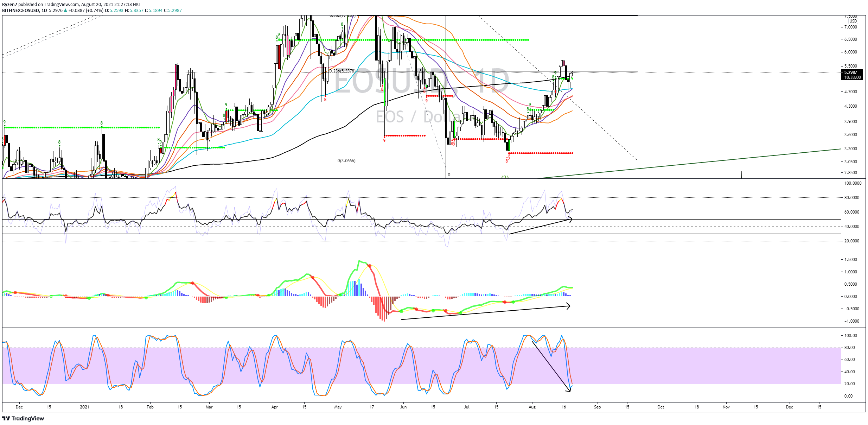Click the 4.7000 price axis label
The height and width of the screenshot is (425, 868).
coord(851,92)
